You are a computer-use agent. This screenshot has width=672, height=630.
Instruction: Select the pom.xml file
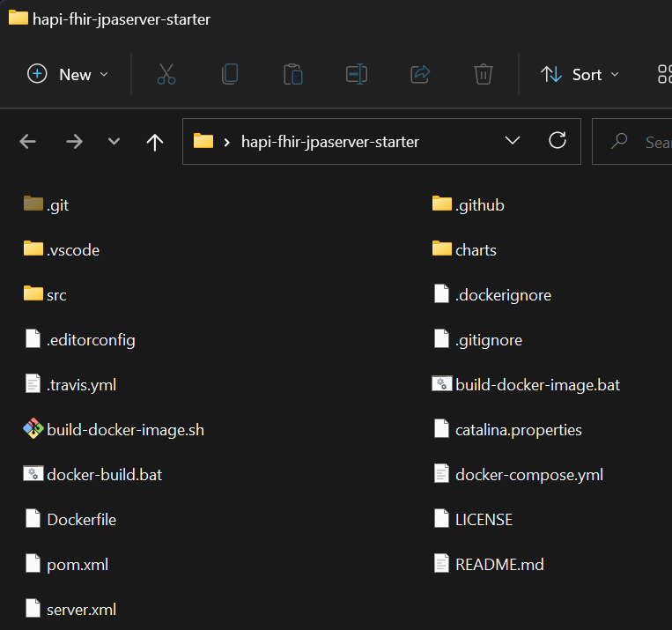click(67, 565)
